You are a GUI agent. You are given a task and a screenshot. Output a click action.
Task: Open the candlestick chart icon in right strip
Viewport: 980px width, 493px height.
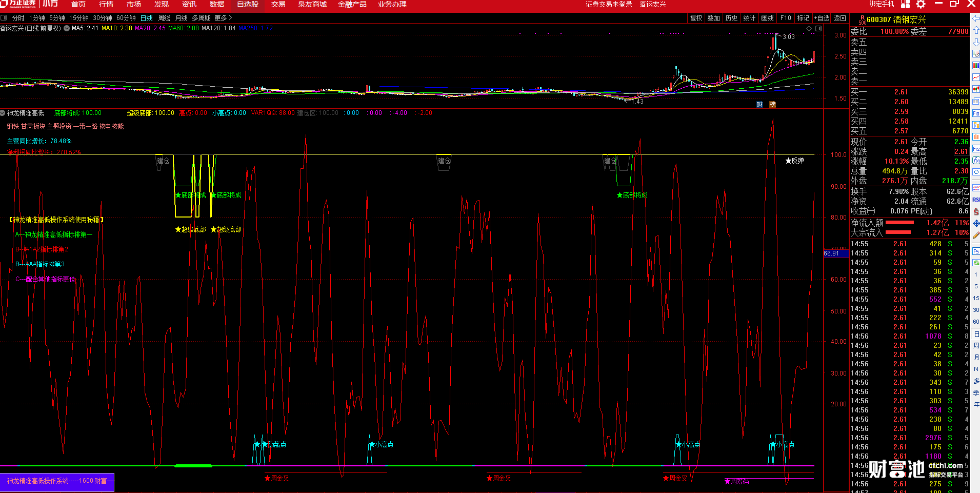[x=975, y=89]
